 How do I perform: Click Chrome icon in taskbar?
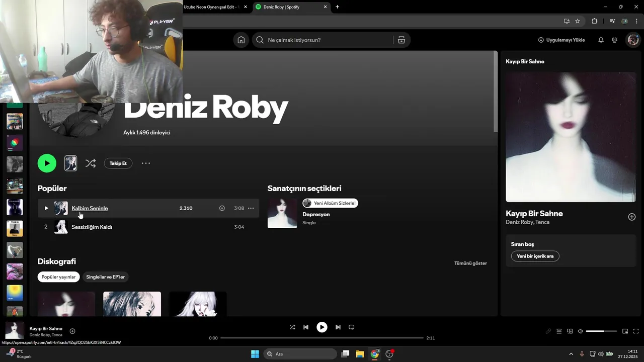(x=374, y=354)
